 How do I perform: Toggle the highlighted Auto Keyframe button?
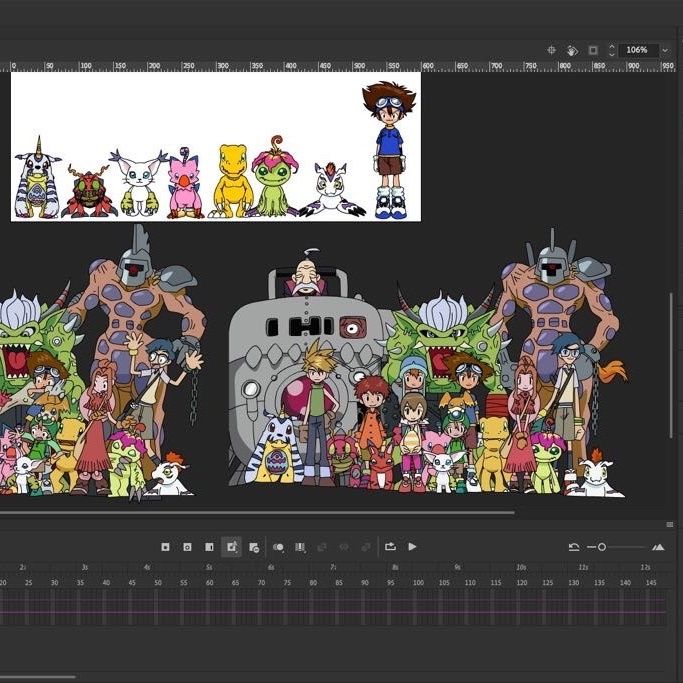[x=231, y=547]
